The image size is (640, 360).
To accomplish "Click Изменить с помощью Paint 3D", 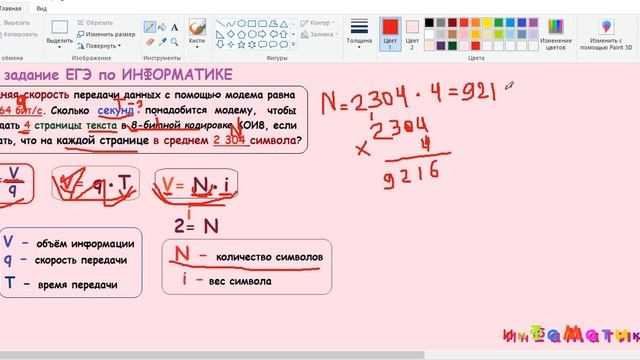I will tap(606, 34).
